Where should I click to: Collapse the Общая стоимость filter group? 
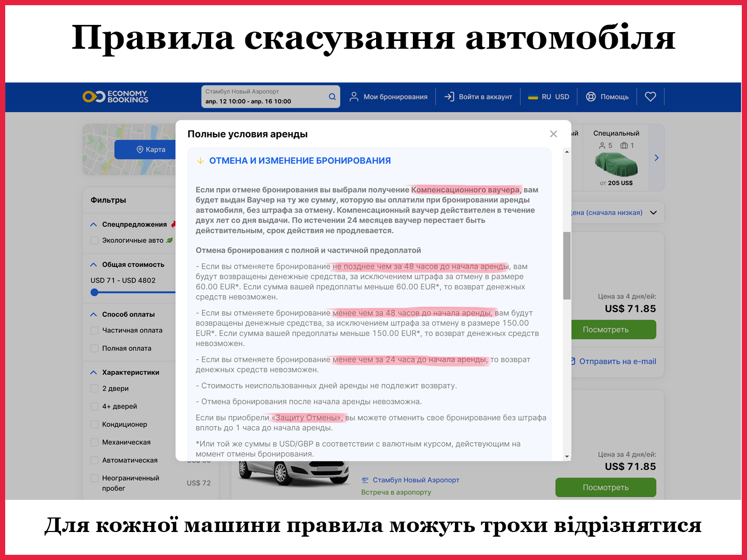click(x=93, y=264)
